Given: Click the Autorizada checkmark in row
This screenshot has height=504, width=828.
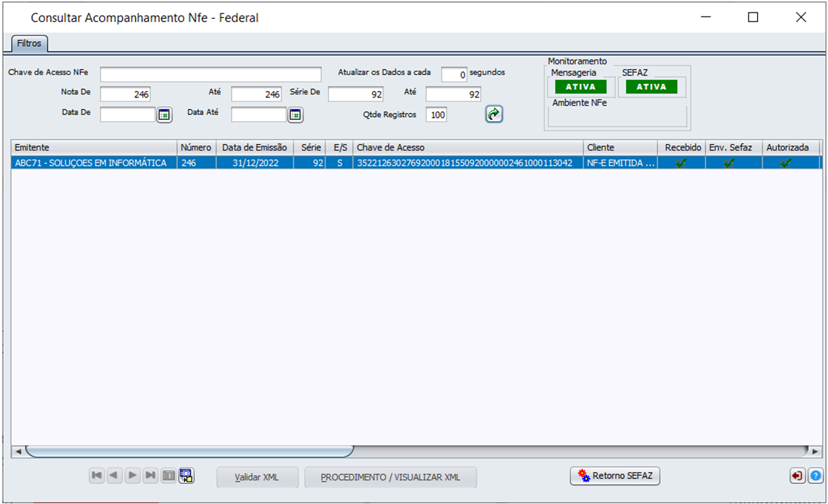Looking at the screenshot, I should (786, 163).
